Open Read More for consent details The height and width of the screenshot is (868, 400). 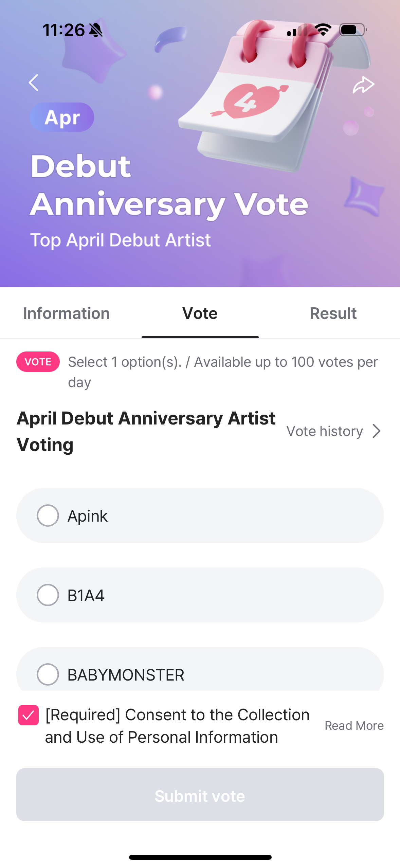coord(354,726)
